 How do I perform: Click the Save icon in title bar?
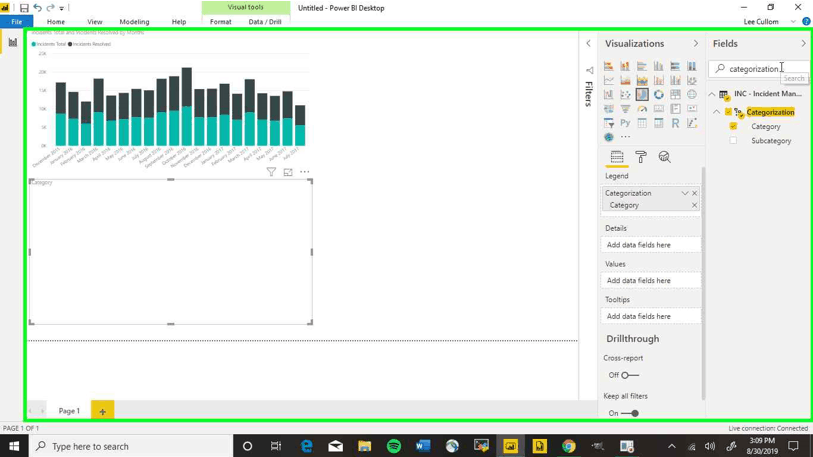click(24, 8)
